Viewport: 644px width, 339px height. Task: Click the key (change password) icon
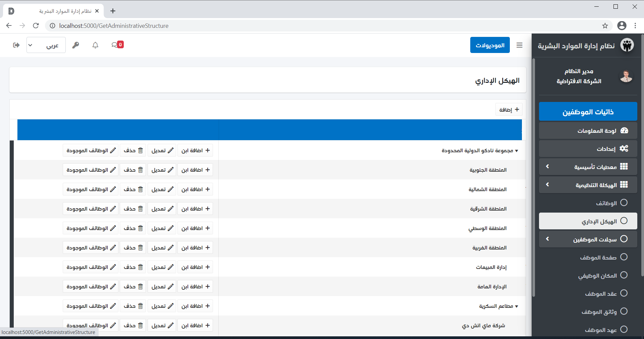(76, 45)
